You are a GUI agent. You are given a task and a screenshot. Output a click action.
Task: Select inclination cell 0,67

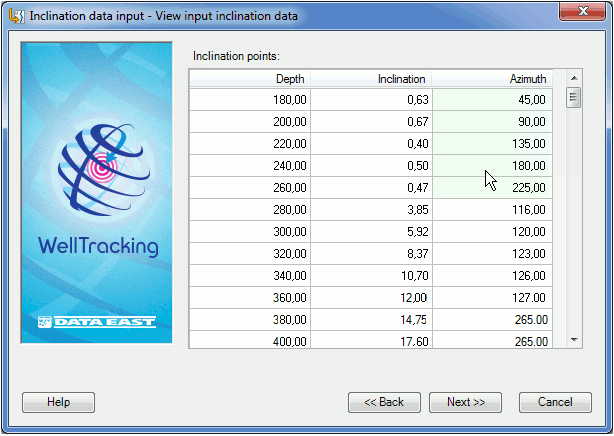pyautogui.click(x=371, y=121)
